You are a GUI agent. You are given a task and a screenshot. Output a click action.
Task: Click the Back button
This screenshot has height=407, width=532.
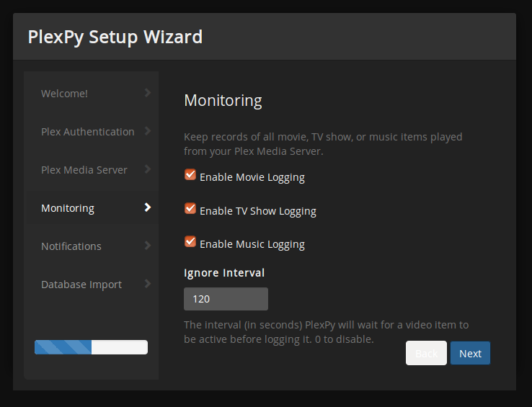pyautogui.click(x=426, y=353)
